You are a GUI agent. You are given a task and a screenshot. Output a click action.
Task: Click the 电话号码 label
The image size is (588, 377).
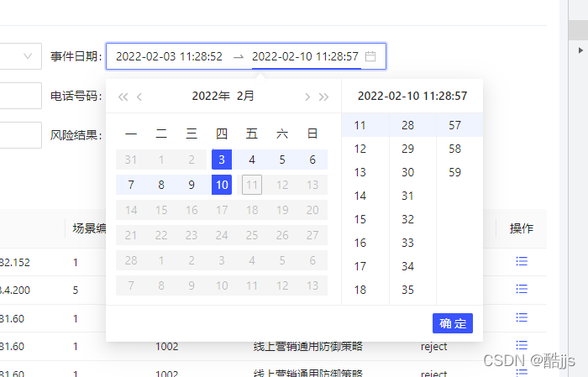pyautogui.click(x=76, y=96)
